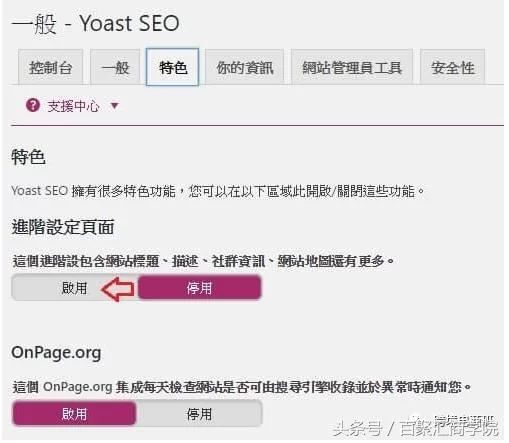The height and width of the screenshot is (443, 509).
Task: Disable OnPage.org with the 停用 toggle
Action: (199, 414)
